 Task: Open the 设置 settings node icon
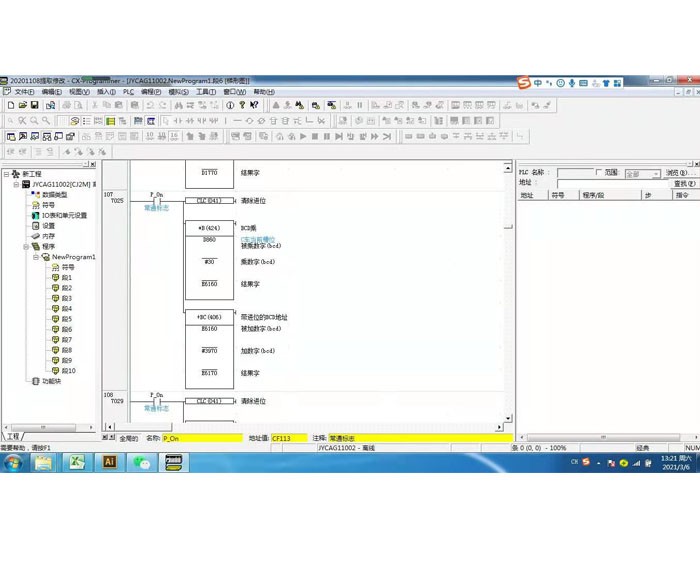(35, 226)
